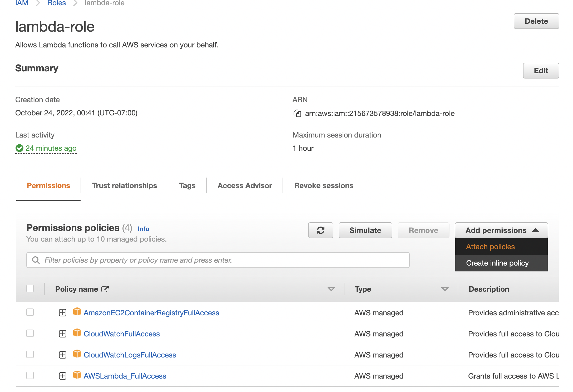Choose Attach policies from the menu

[490, 247]
